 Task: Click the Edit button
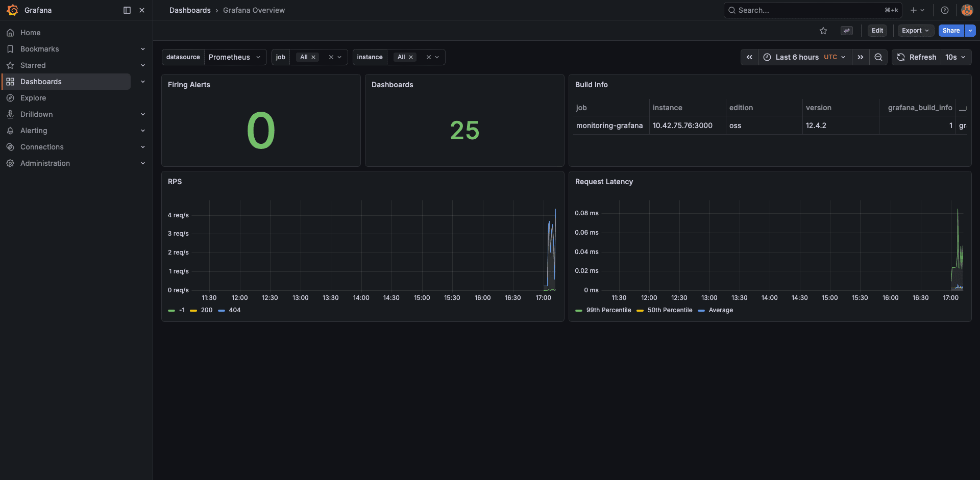[877, 31]
